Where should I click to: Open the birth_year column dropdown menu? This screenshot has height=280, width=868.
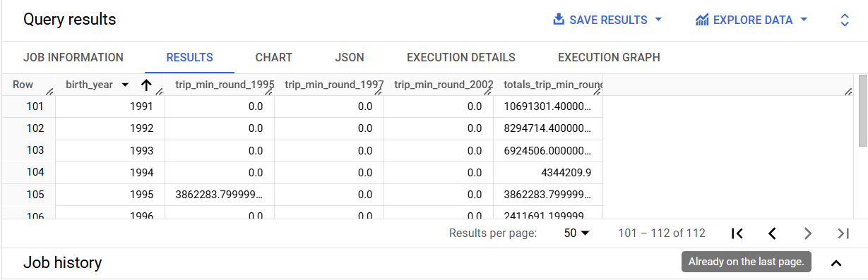click(x=125, y=85)
